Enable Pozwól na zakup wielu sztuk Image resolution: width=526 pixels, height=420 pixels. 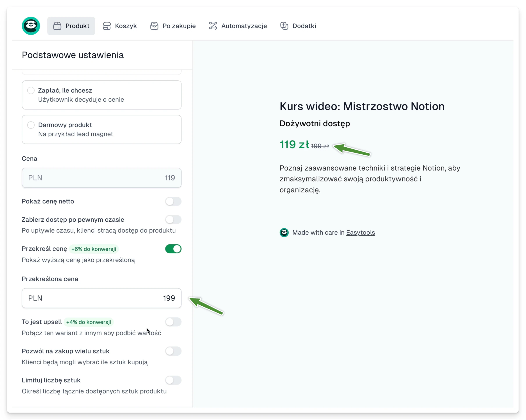[x=173, y=351]
